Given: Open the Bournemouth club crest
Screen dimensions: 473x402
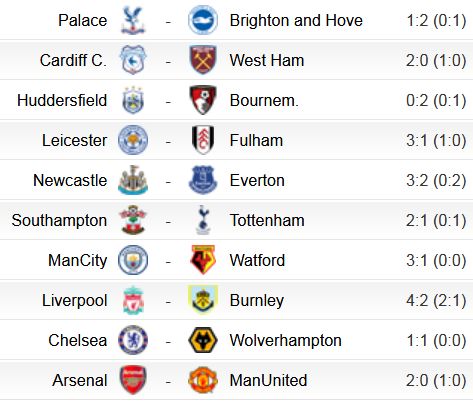Looking at the screenshot, I should tap(203, 100).
